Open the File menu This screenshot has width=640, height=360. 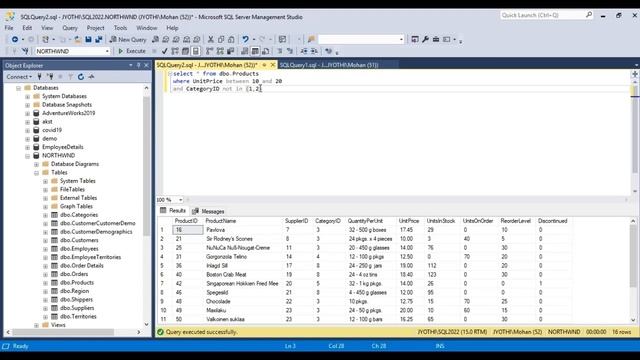(9, 28)
